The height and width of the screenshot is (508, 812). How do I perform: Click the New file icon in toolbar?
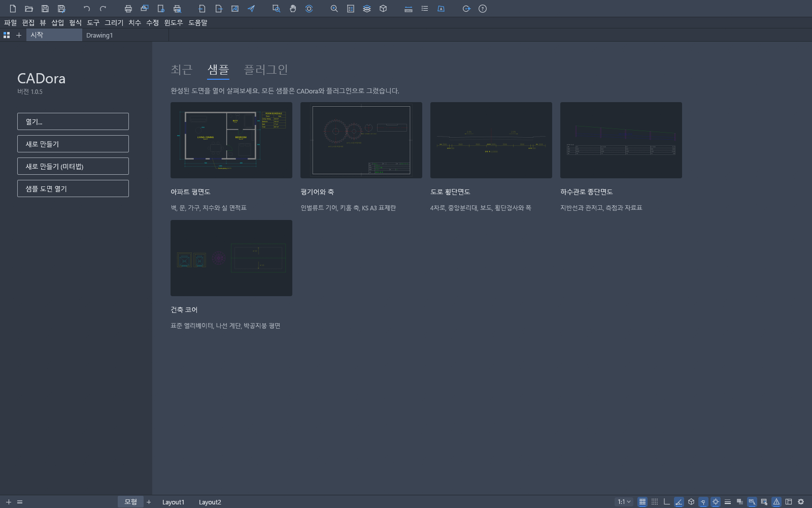(x=13, y=9)
